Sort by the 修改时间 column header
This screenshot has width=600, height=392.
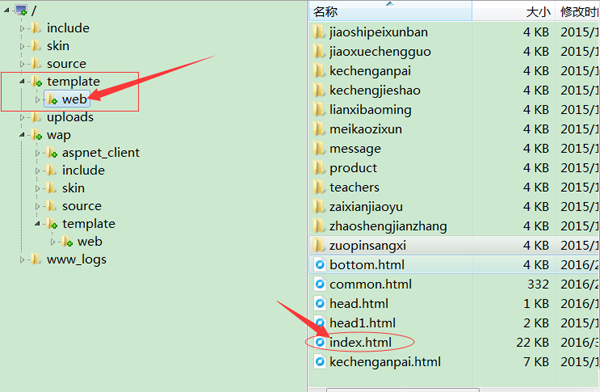578,11
